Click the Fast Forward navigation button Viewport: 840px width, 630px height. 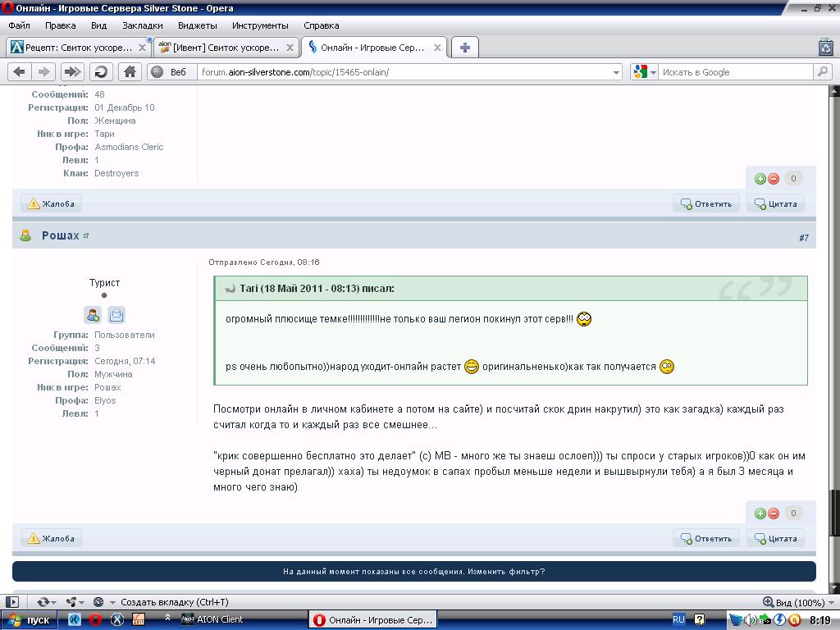72,72
